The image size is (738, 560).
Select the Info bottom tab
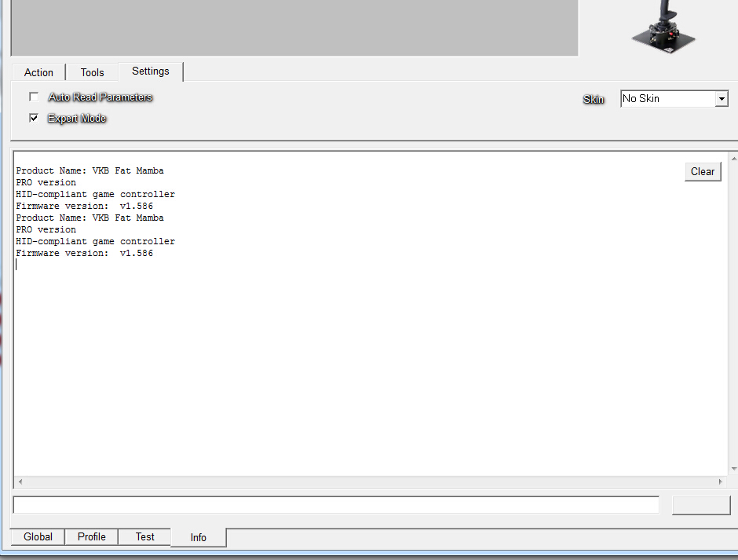pyautogui.click(x=198, y=537)
